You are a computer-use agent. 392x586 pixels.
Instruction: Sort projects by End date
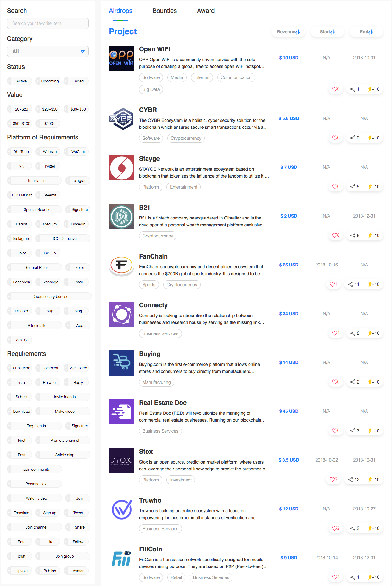(367, 32)
